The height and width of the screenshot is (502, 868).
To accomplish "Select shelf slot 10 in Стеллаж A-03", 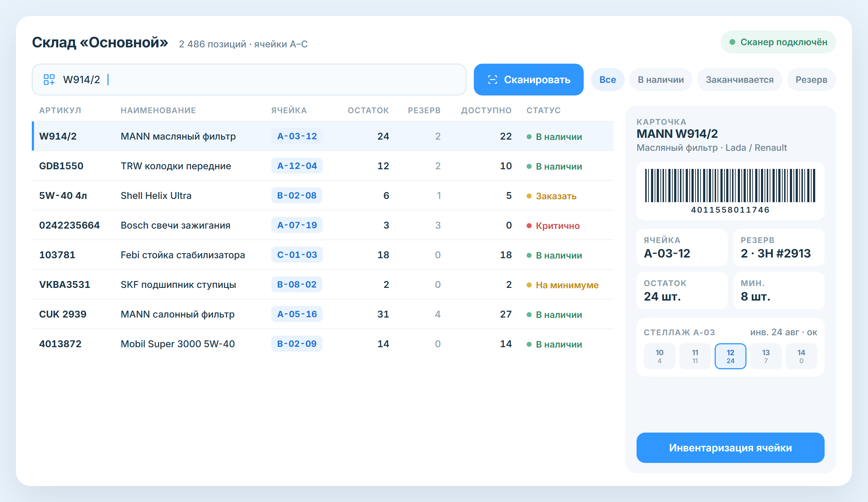I will (659, 356).
